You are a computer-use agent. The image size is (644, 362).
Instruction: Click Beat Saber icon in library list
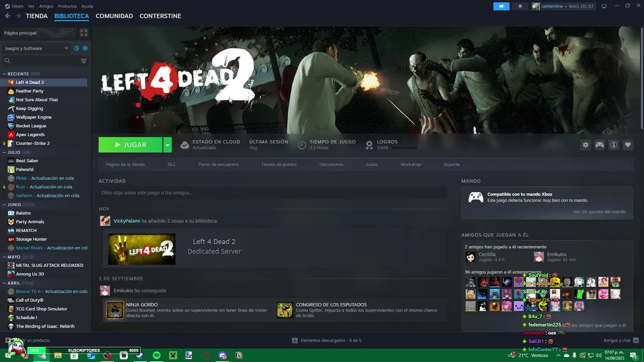pos(11,161)
